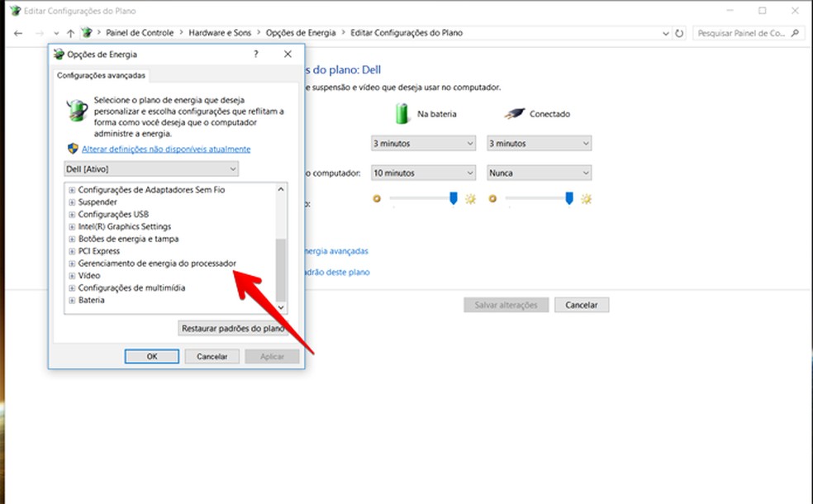Click the power options icon in address bar
The height and width of the screenshot is (504, 813).
pos(87,33)
